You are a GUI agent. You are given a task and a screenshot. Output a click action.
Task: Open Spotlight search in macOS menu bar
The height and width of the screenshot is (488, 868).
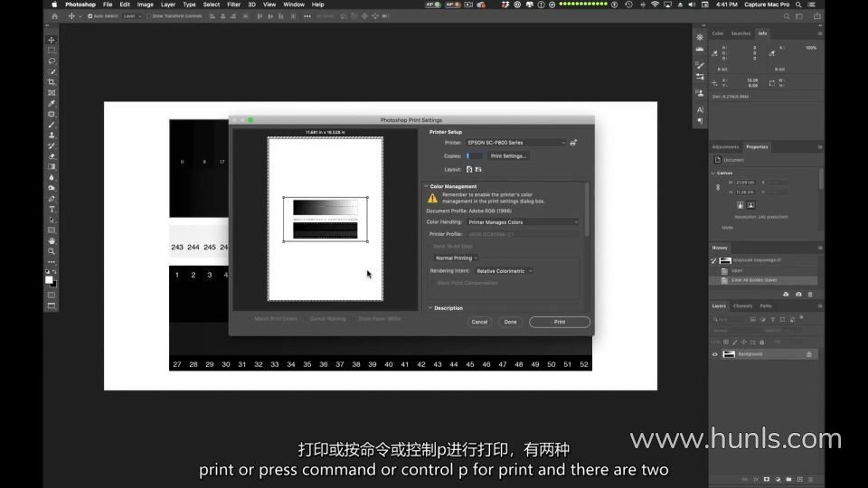coord(798,5)
